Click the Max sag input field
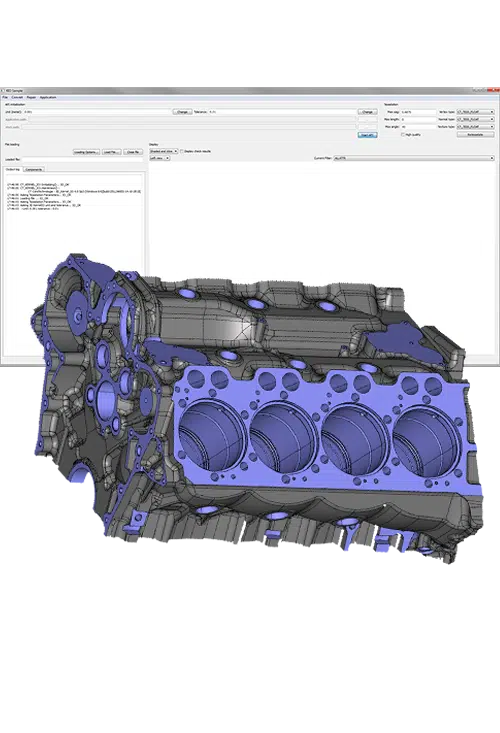Image resolution: width=500 pixels, height=733 pixels. point(418,112)
